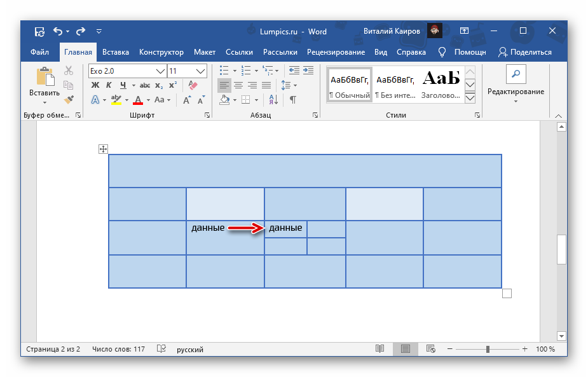Toggle paragraph marks display (¶)

click(x=292, y=100)
